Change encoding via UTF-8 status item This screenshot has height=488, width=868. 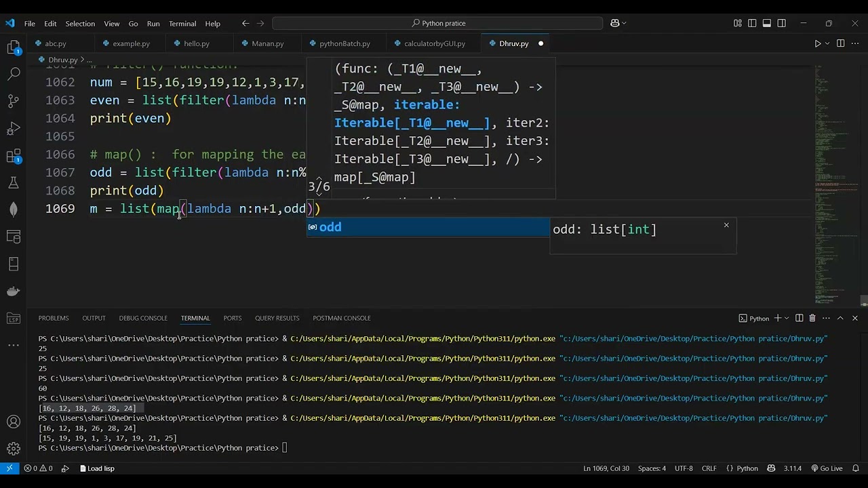coord(684,468)
